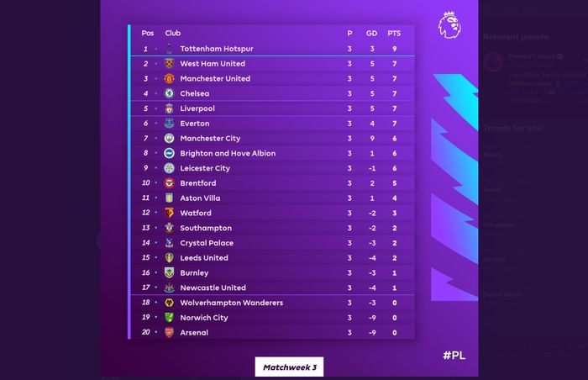Click the Manchester City badge
Screen dimensions: 588x380
169,139
